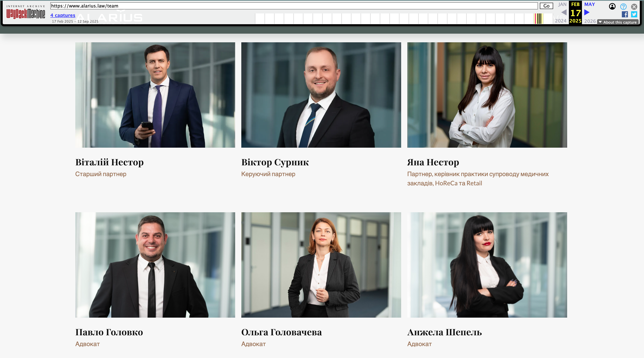Jump to the MAY capture
Screen dimensions: 644x358
(x=589, y=4)
